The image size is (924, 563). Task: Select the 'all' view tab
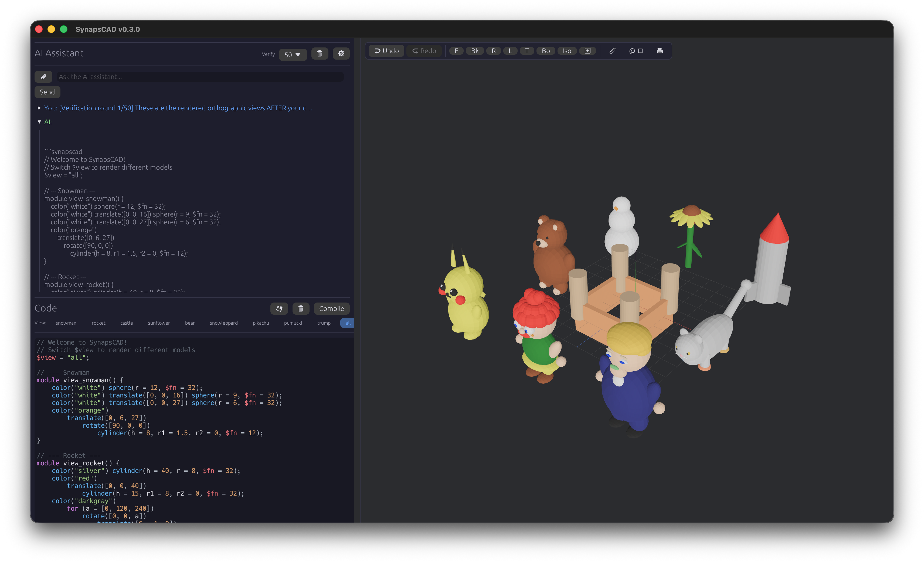point(348,323)
